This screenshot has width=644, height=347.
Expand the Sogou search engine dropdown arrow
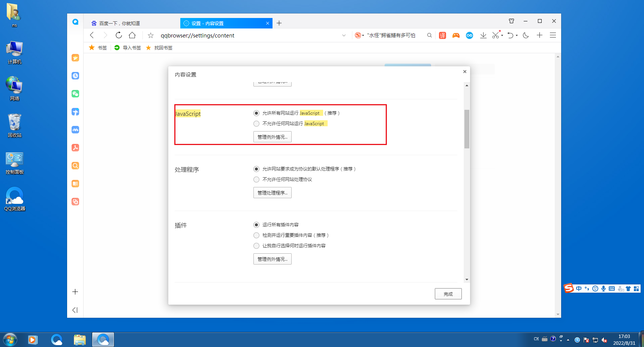pos(363,36)
